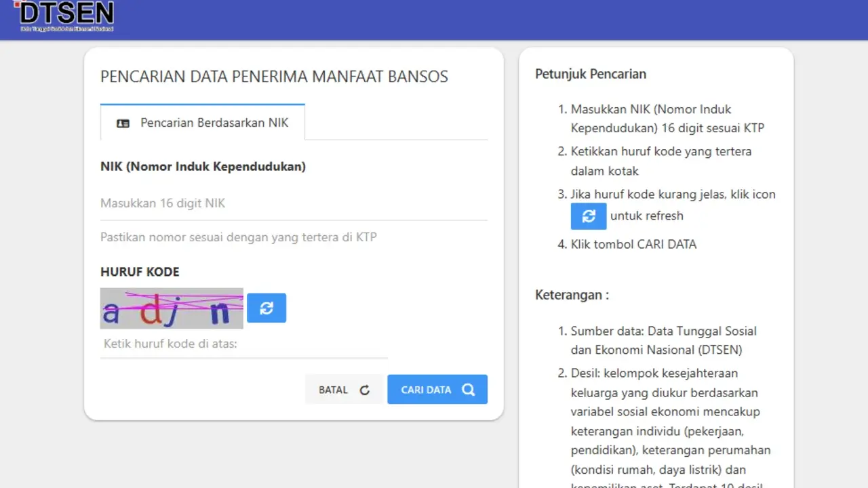
Task: Click the blue header bar of the page
Action: pyautogui.click(x=475, y=19)
